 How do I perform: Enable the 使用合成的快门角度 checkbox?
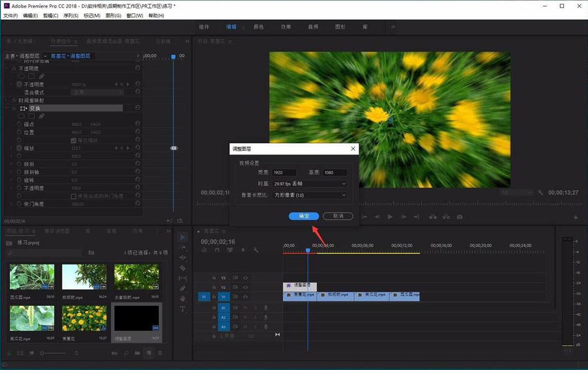[x=74, y=196]
